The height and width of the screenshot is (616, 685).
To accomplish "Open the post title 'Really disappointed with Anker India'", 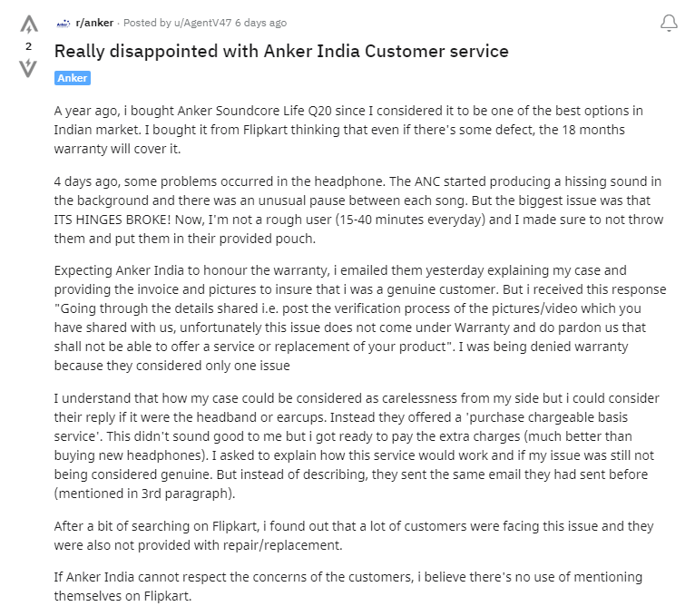I will click(281, 51).
